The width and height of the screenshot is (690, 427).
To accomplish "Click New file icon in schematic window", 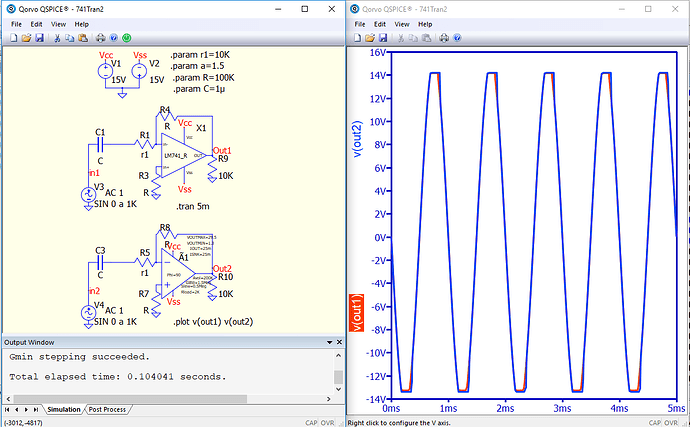I will pos(14,38).
